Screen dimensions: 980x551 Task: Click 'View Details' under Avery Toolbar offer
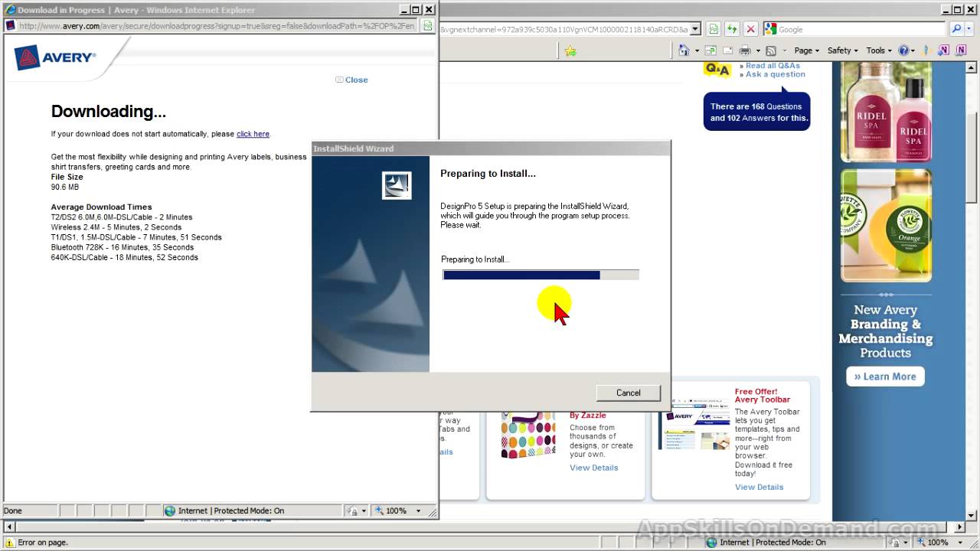(759, 487)
